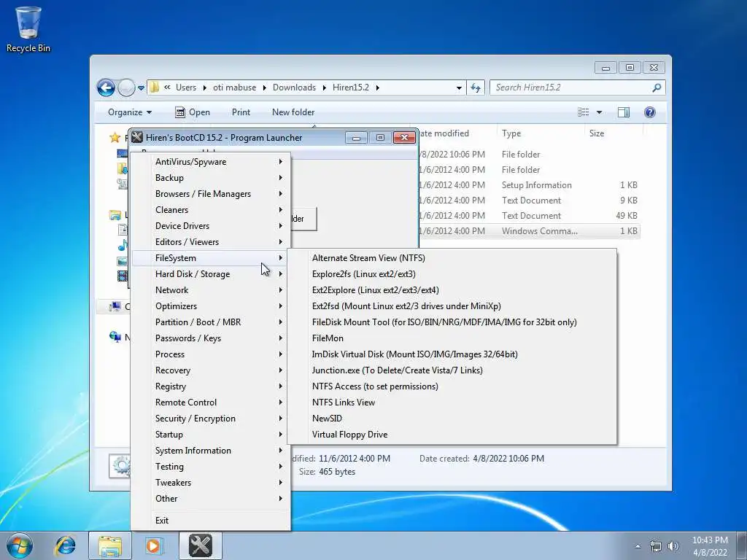Open Windows Explorer from the taskbar
The width and height of the screenshot is (747, 560).
110,545
